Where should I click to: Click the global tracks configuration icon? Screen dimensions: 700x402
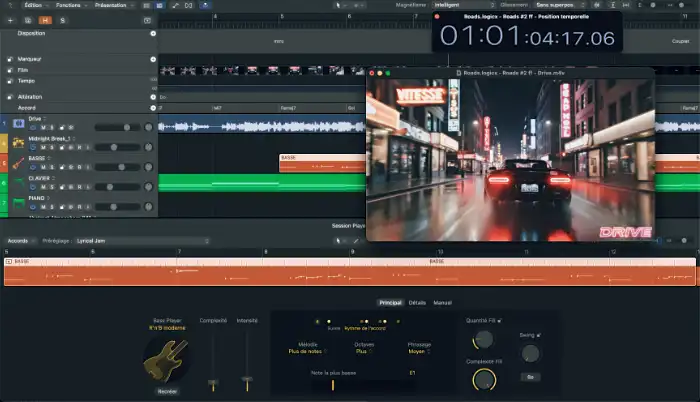[147, 20]
